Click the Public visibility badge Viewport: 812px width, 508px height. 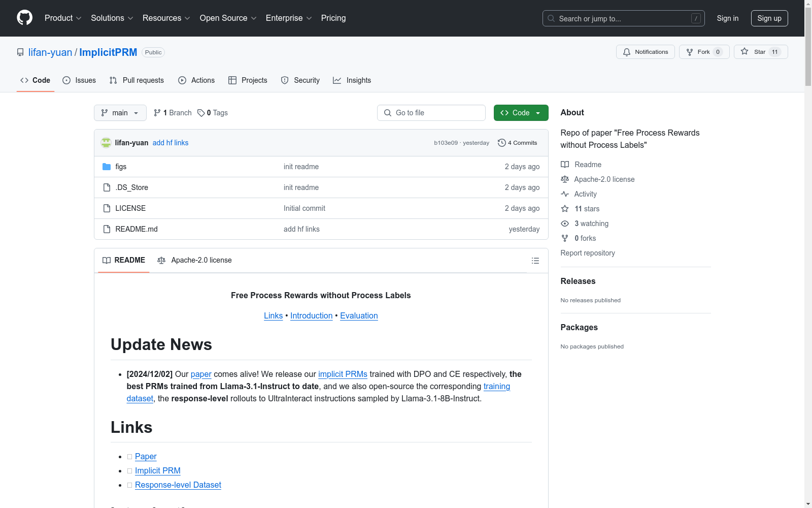153,52
